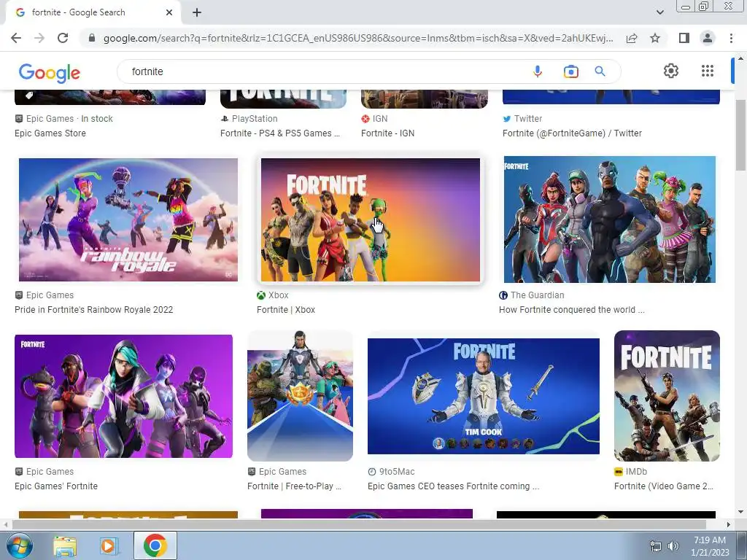Open the network icon in system tray
The height and width of the screenshot is (560, 747).
pyautogui.click(x=656, y=546)
